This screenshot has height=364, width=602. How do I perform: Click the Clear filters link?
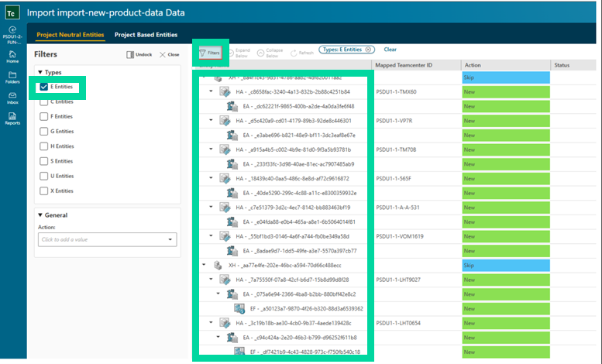390,49
